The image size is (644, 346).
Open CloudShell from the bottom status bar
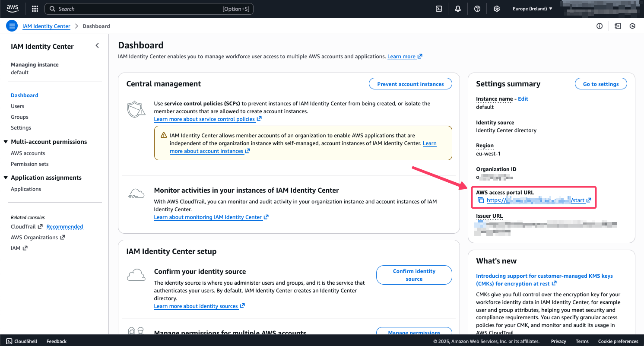pyautogui.click(x=22, y=341)
